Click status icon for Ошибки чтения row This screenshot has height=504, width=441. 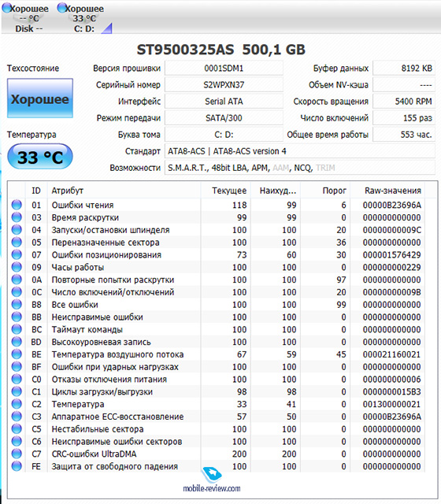17,205
